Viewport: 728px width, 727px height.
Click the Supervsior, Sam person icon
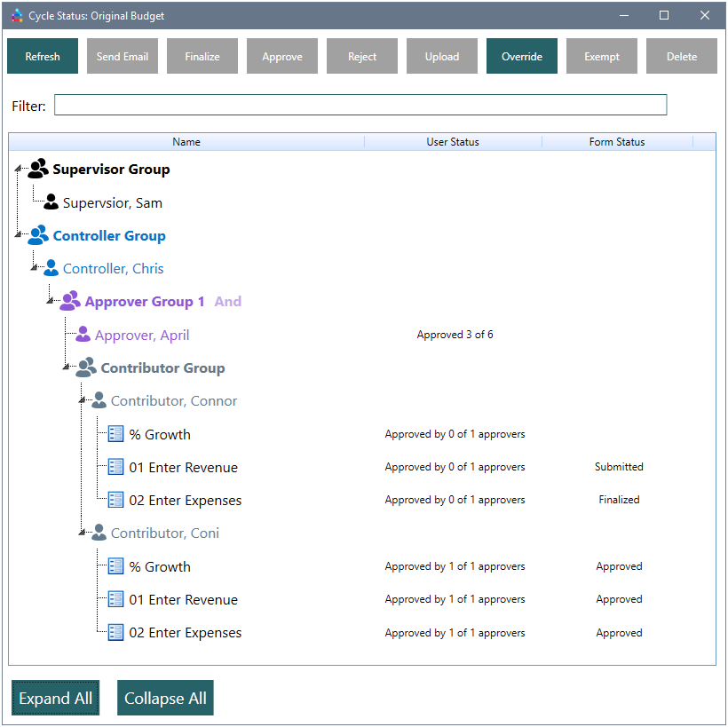point(51,202)
